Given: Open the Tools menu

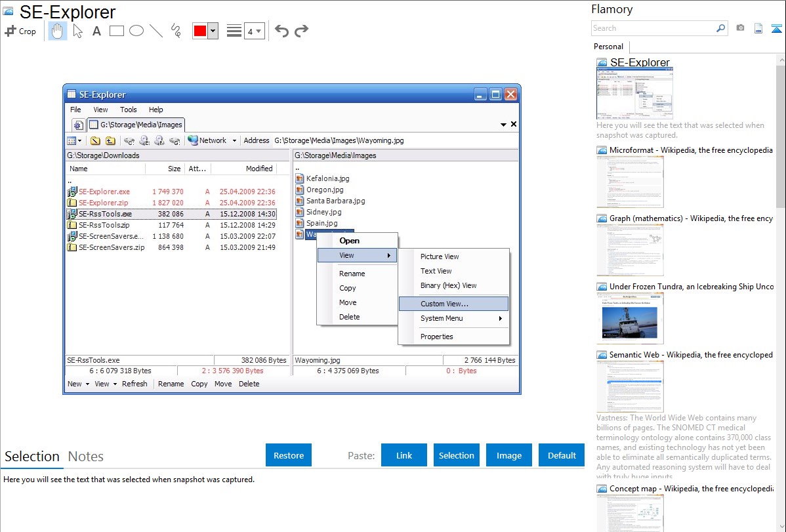Looking at the screenshot, I should 129,110.
